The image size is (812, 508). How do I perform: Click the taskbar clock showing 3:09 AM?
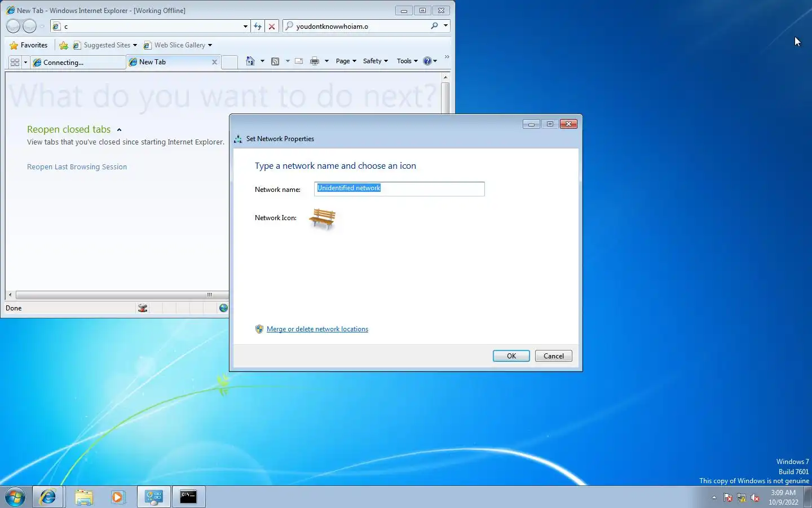(x=783, y=497)
